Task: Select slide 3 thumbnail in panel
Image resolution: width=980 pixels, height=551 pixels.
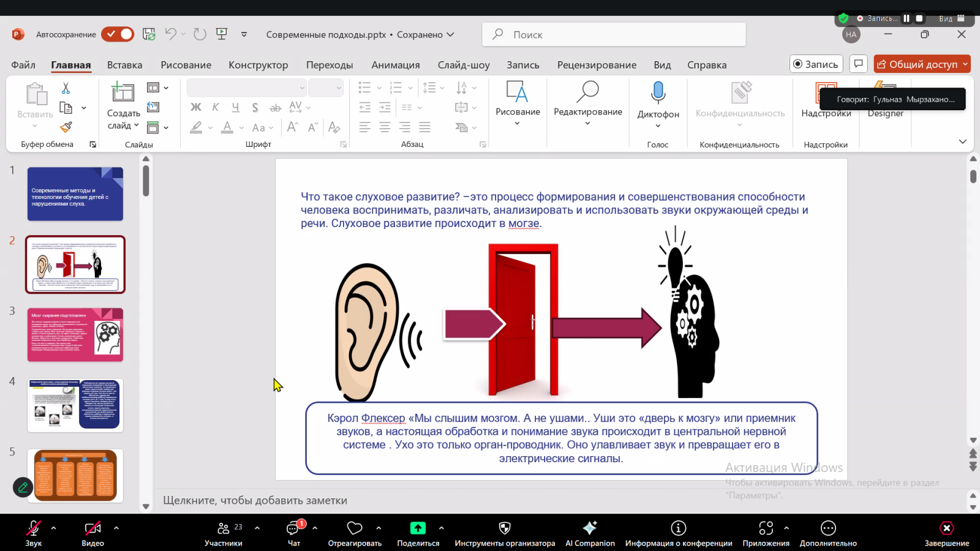Action: (x=75, y=335)
